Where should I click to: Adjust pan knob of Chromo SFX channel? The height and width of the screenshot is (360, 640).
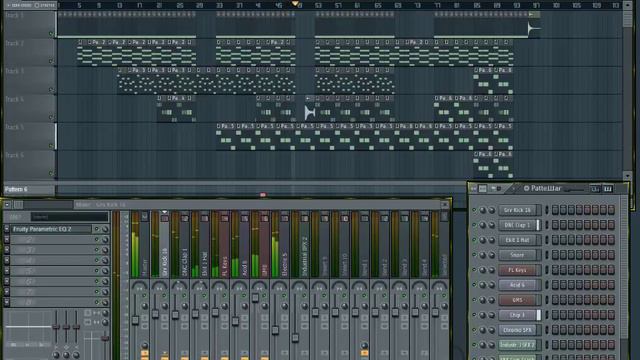coord(483,330)
